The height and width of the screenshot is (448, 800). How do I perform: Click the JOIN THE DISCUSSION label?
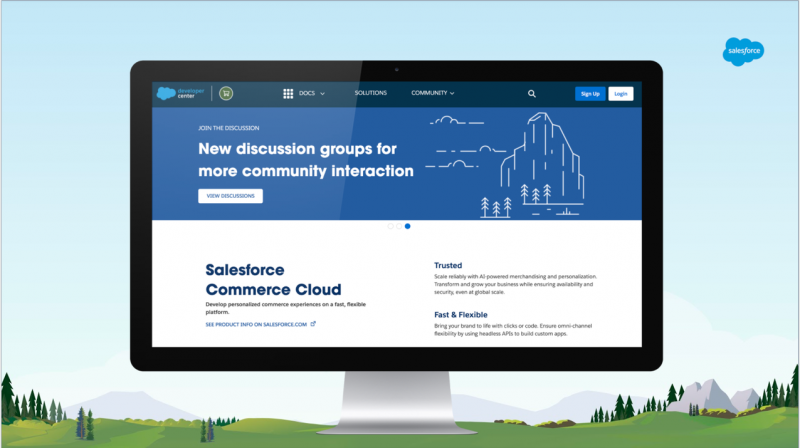(x=229, y=128)
